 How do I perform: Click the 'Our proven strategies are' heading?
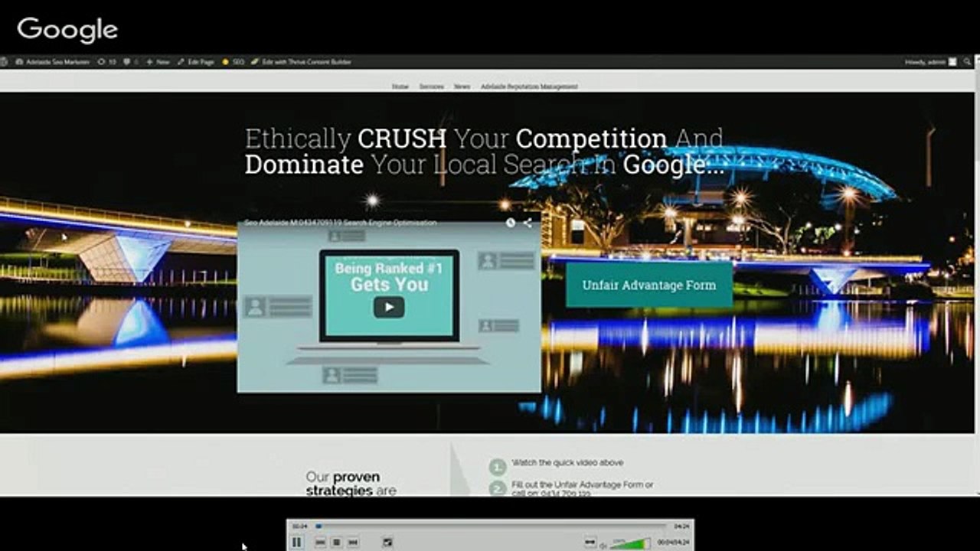pos(351,484)
